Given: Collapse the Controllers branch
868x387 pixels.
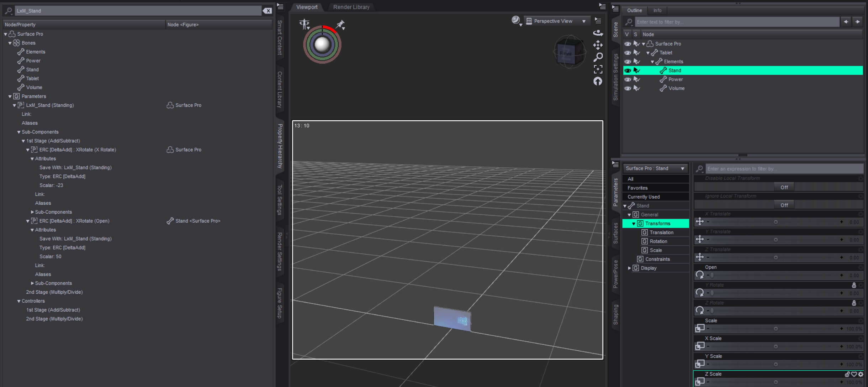Looking at the screenshot, I should tap(19, 301).
